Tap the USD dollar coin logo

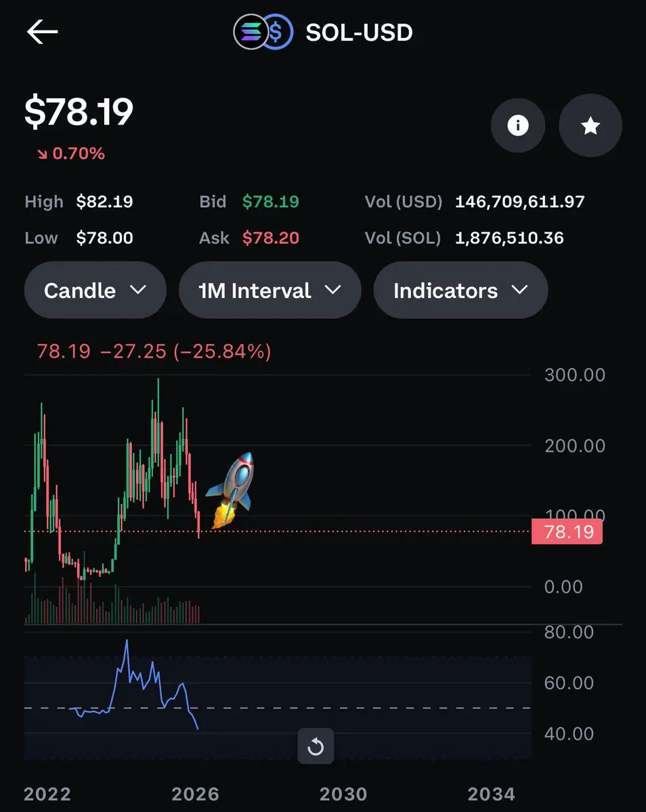pyautogui.click(x=278, y=32)
